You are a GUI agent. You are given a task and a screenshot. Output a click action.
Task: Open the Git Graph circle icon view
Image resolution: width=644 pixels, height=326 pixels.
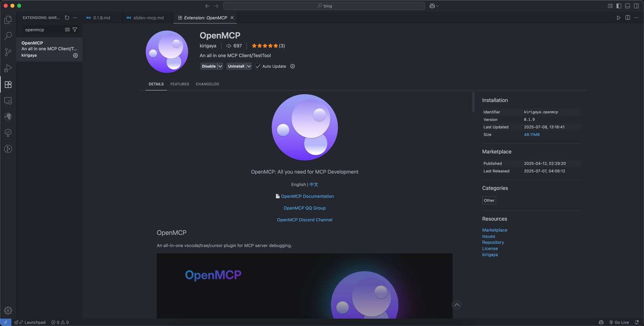[x=8, y=149]
